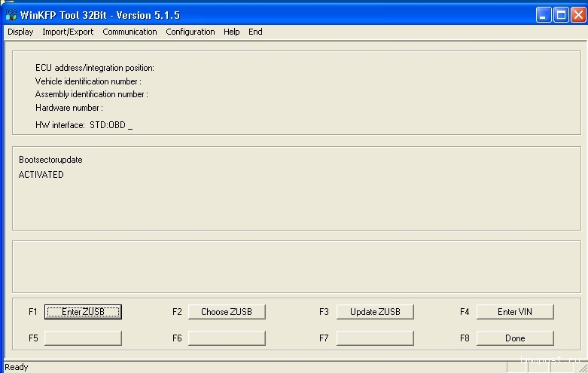Open the Display menu
This screenshot has width=588, height=373.
coord(20,32)
